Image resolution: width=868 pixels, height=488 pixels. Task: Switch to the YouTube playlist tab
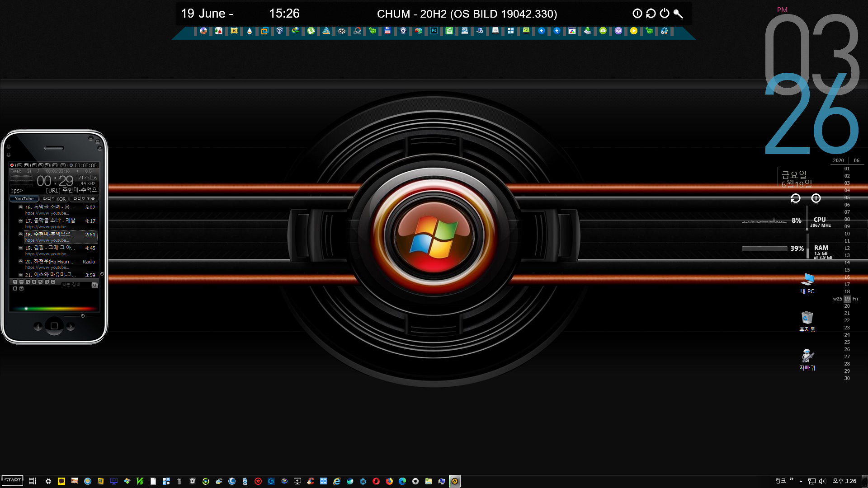[24, 199]
